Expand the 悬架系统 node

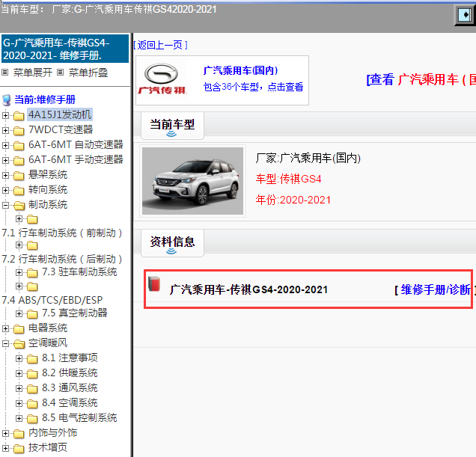tap(5, 175)
